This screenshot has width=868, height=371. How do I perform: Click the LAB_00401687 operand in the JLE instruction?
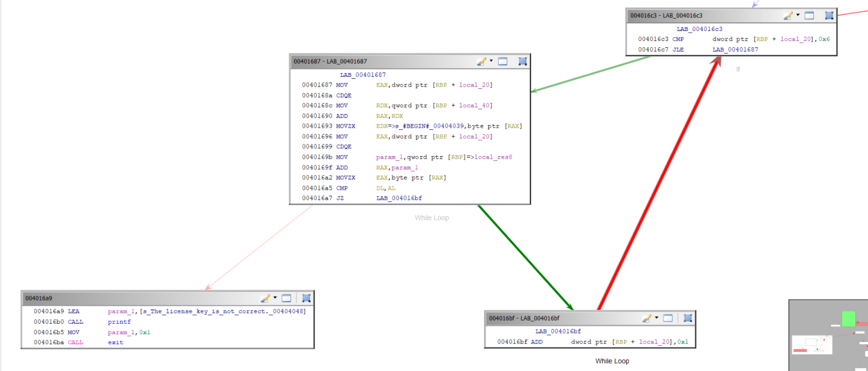point(735,49)
